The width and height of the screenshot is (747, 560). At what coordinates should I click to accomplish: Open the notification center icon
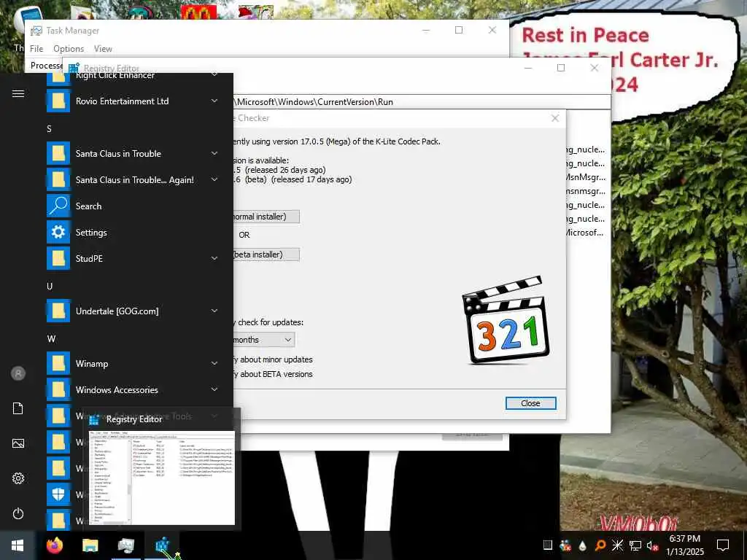click(723, 545)
